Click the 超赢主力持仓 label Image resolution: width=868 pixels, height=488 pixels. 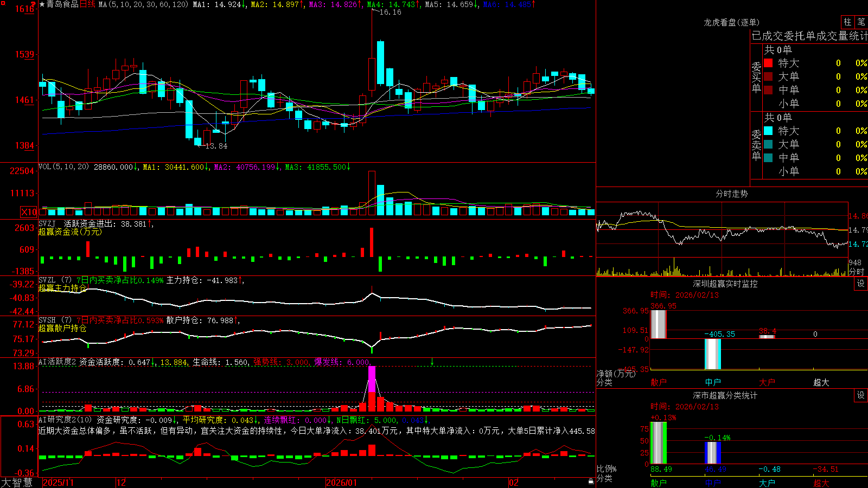[62, 288]
